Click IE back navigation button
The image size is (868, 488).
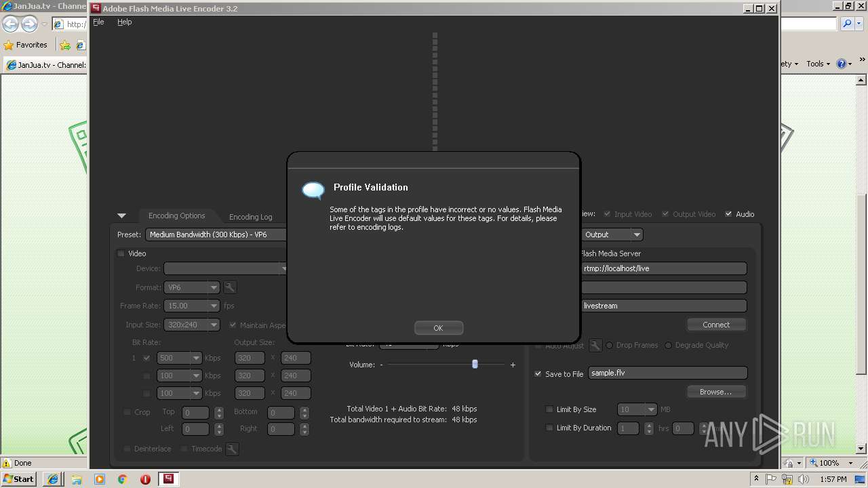pyautogui.click(x=10, y=24)
